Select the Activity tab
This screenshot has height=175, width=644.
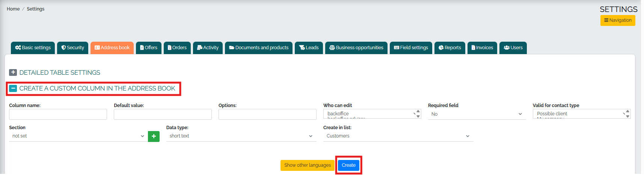click(x=208, y=48)
